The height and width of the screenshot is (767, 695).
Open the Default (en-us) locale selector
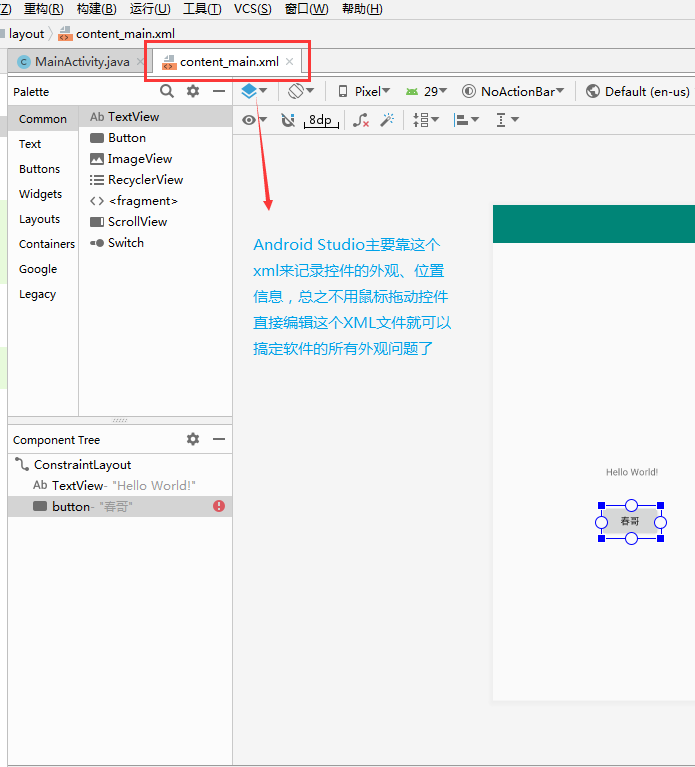(638, 91)
